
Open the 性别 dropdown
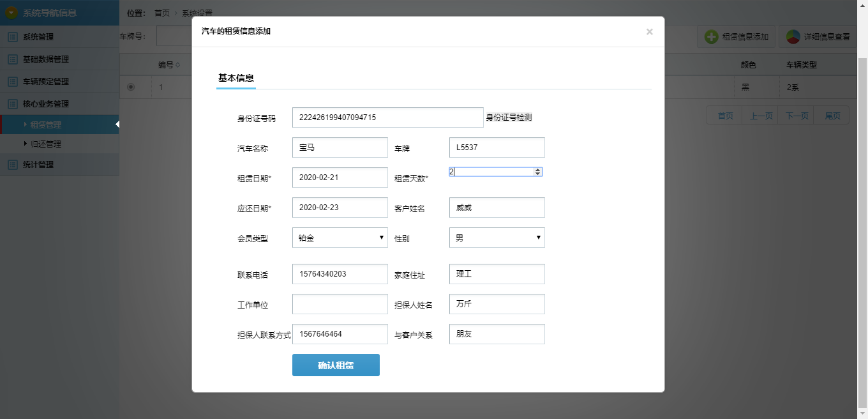497,238
